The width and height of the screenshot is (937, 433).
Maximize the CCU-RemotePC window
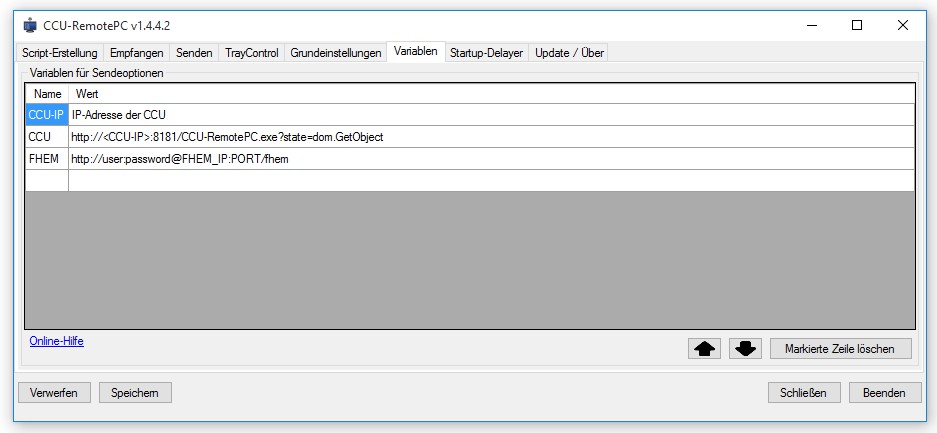tap(857, 26)
